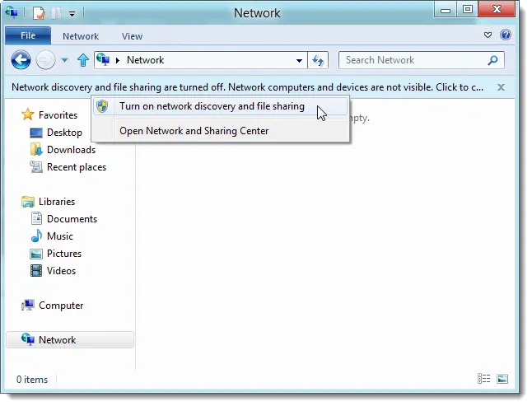
Task: Open the Music library
Action: click(60, 236)
